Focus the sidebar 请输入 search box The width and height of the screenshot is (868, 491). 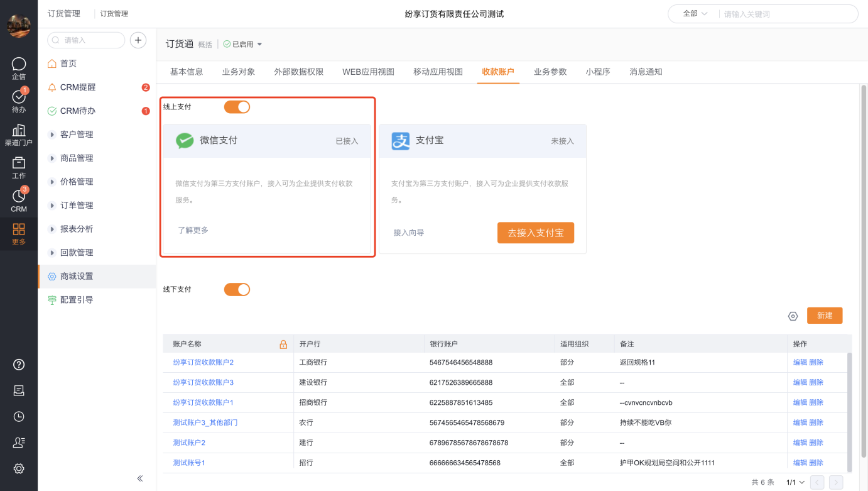86,40
